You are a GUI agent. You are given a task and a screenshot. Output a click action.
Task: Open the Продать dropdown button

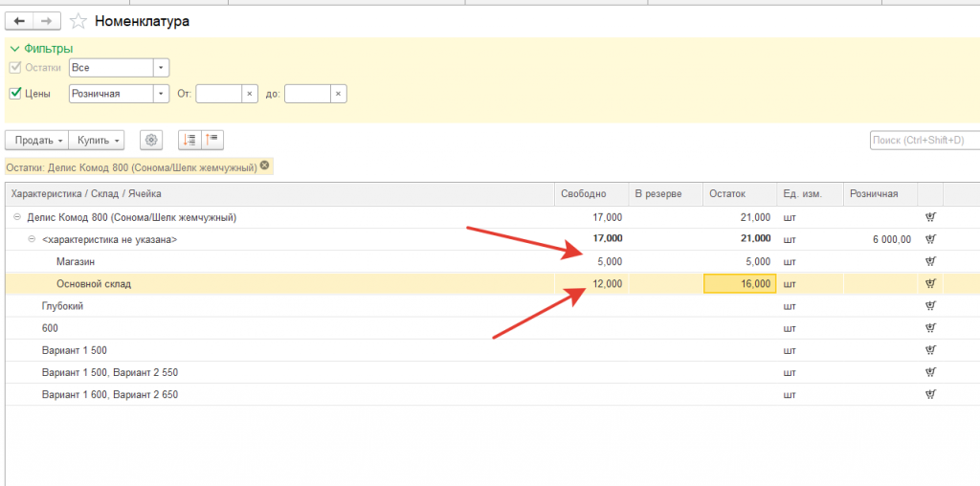pyautogui.click(x=37, y=141)
